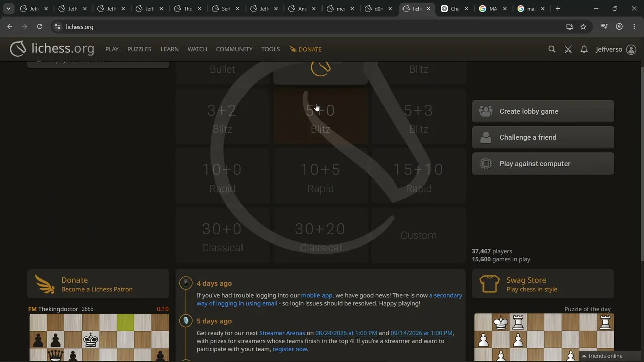The height and width of the screenshot is (362, 644).
Task: Open the LEARN menu
Action: [170, 49]
